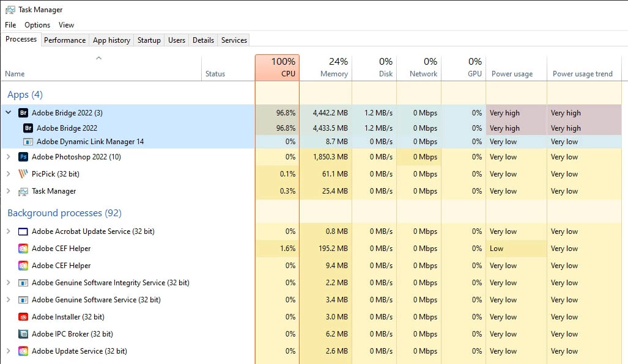Open the Startup tab
The width and height of the screenshot is (628, 364).
149,40
